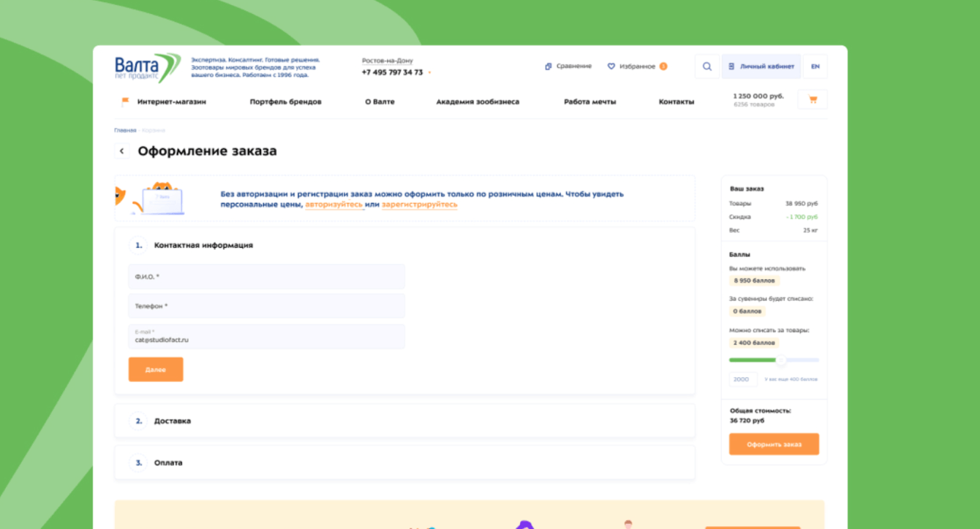The image size is (980, 529).
Task: Click the orange favorites counter badge
Action: point(663,66)
